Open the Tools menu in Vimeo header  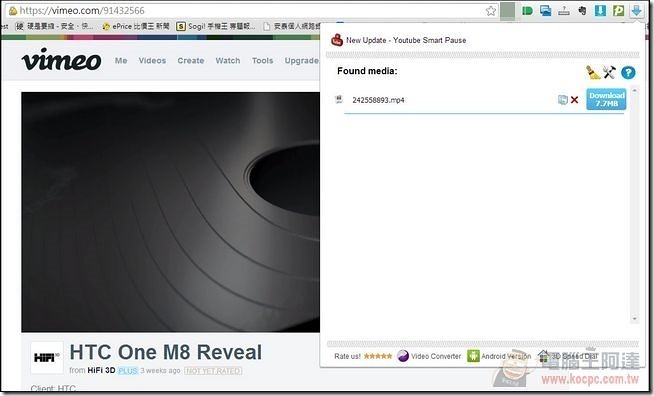click(x=262, y=61)
